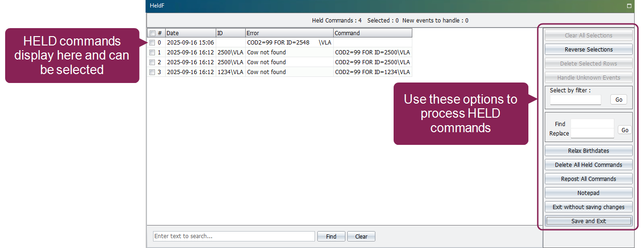Click Delete All Held Commands
644x248 pixels.
[x=588, y=165]
